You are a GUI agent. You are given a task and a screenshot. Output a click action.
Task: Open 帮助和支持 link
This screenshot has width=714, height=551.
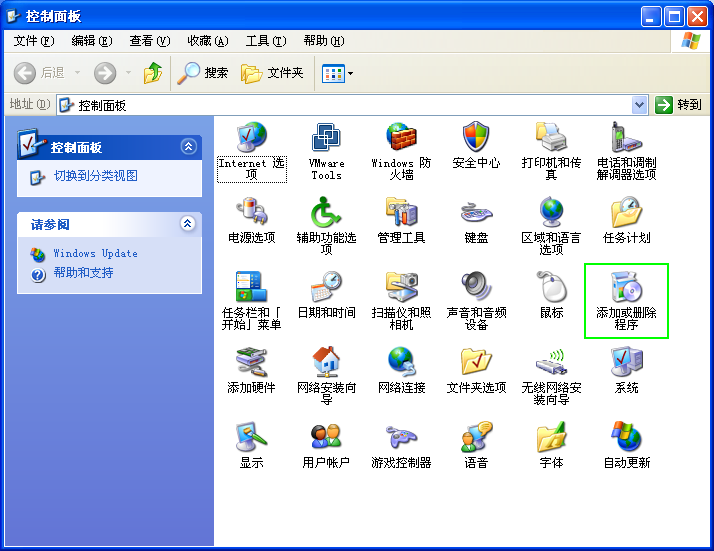tap(83, 273)
